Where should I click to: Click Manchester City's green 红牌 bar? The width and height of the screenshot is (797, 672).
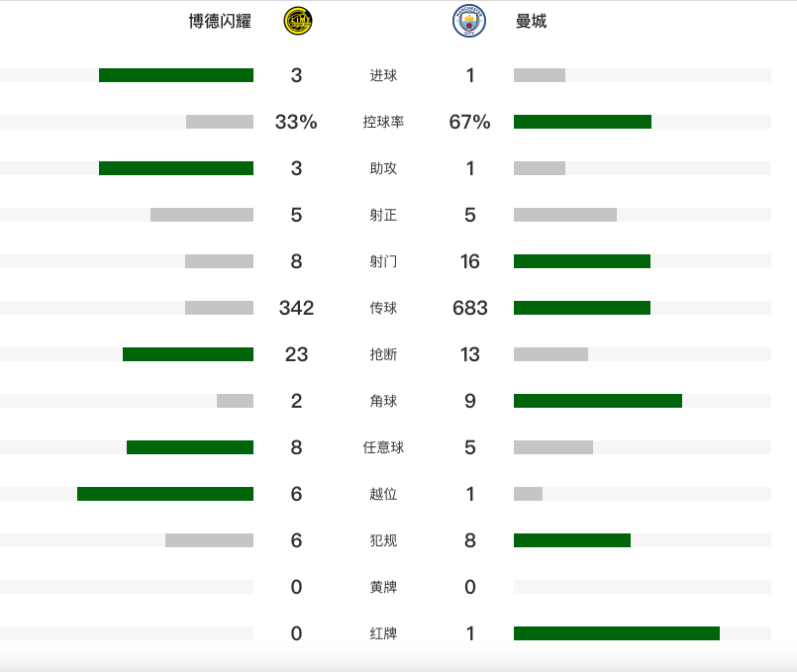(x=617, y=633)
